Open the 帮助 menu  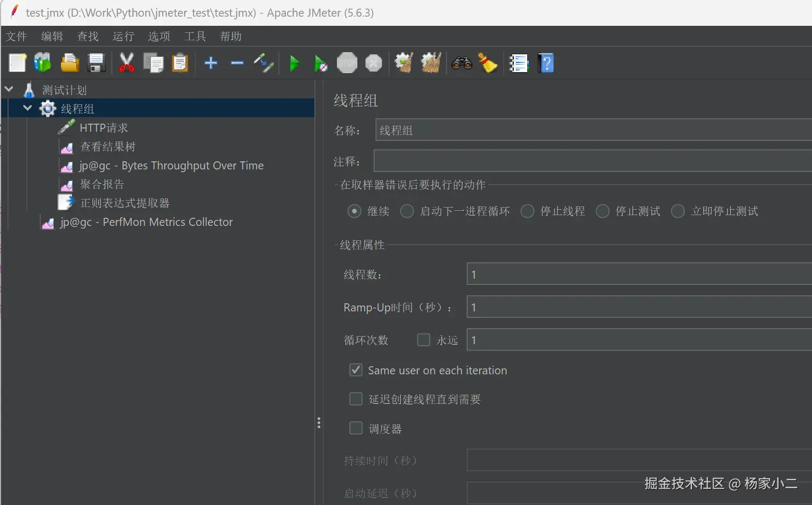point(231,36)
